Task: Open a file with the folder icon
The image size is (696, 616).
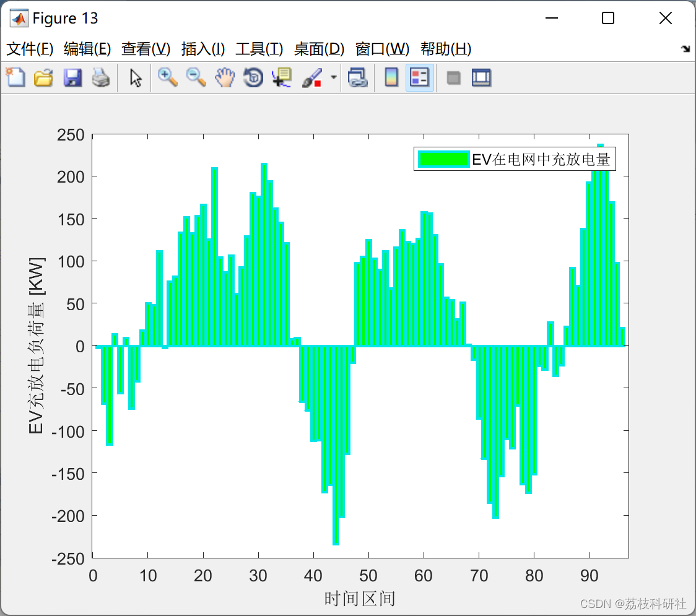Action: 43,77
